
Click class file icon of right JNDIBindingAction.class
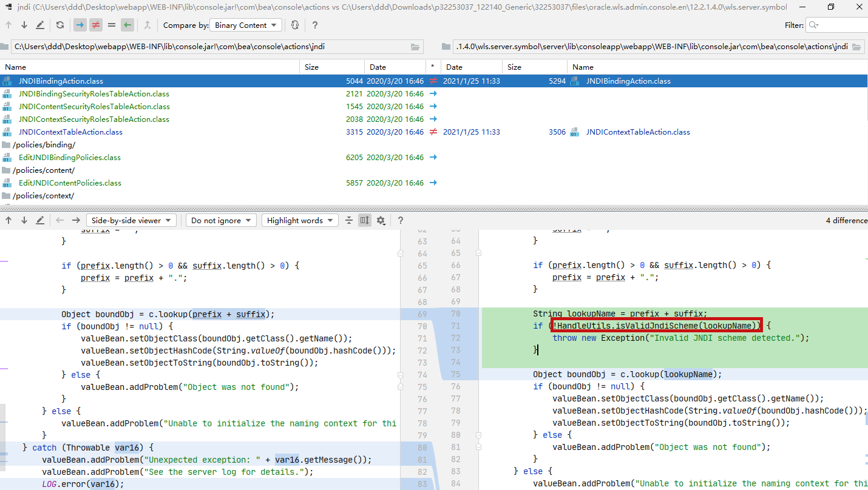pos(574,81)
